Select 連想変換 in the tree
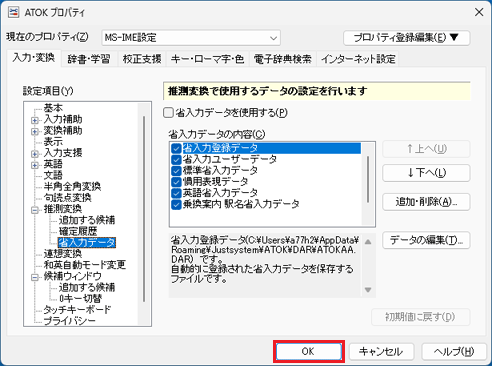Image resolution: width=492 pixels, height=366 pixels. click(63, 254)
